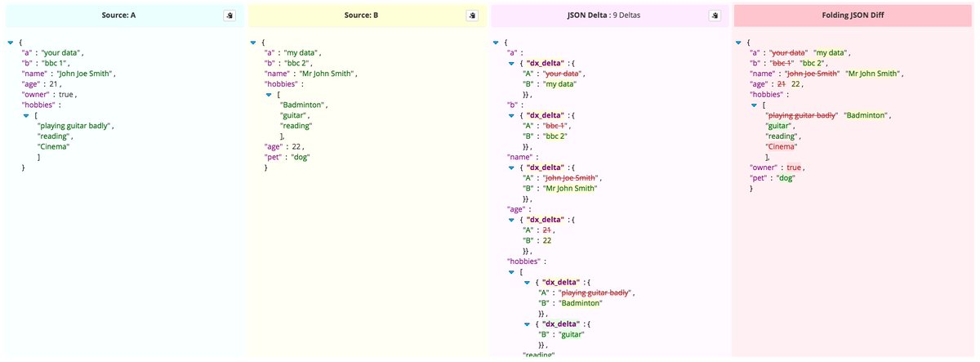Click "my data" in Folding JSON Diff

click(830, 52)
